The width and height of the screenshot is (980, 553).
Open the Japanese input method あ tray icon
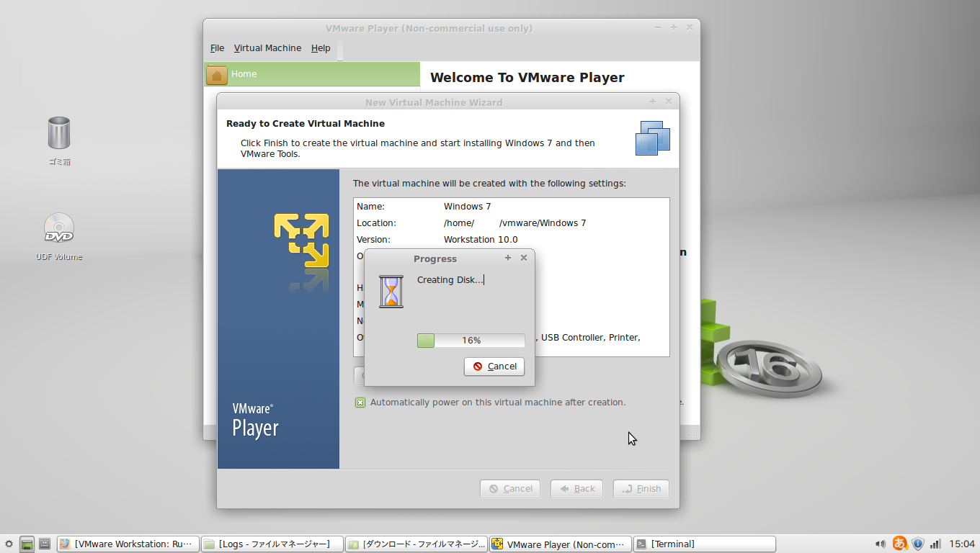899,544
